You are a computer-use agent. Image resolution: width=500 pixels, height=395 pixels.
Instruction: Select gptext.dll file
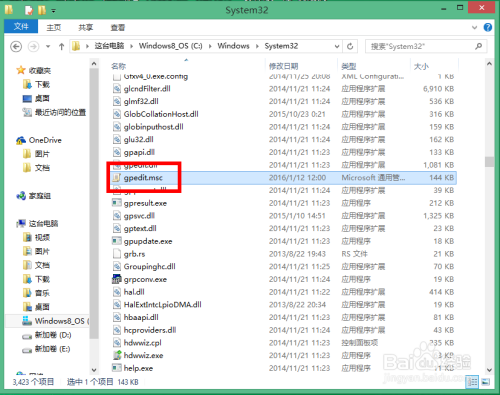140,228
